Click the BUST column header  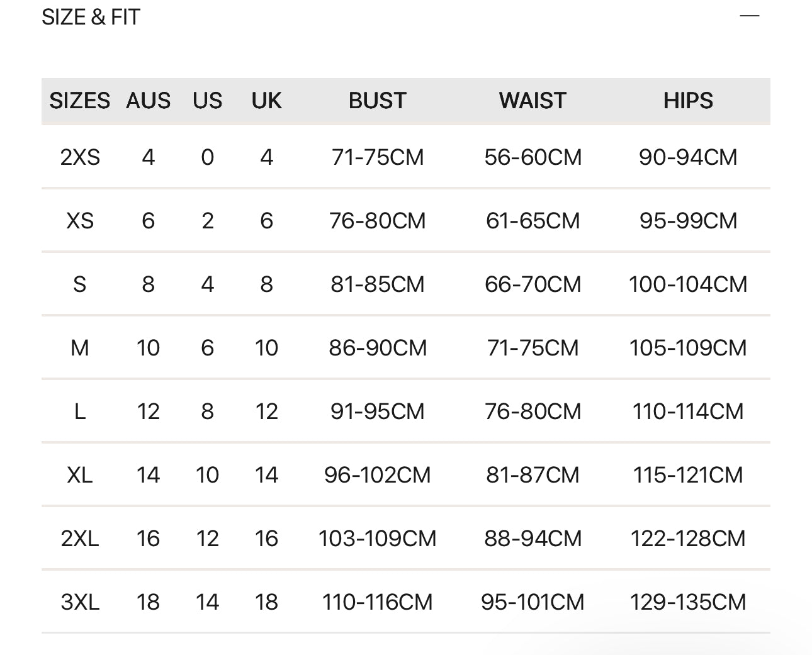coord(377,101)
